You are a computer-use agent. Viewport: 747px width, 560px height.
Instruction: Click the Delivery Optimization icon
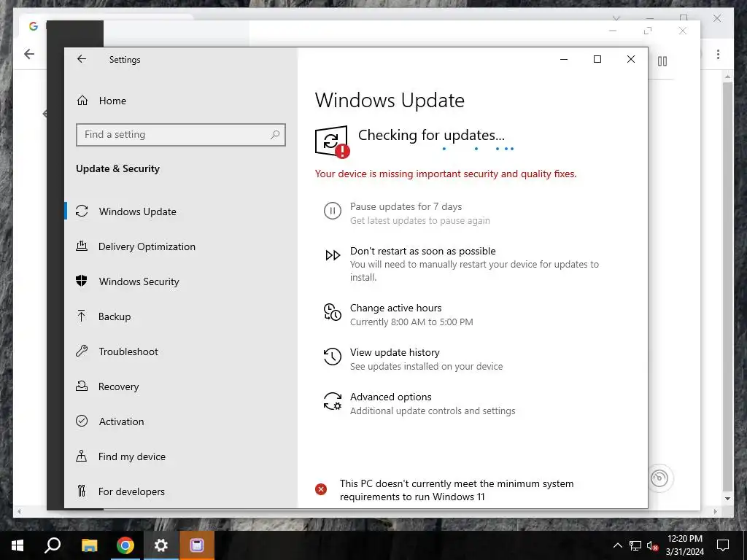(82, 246)
